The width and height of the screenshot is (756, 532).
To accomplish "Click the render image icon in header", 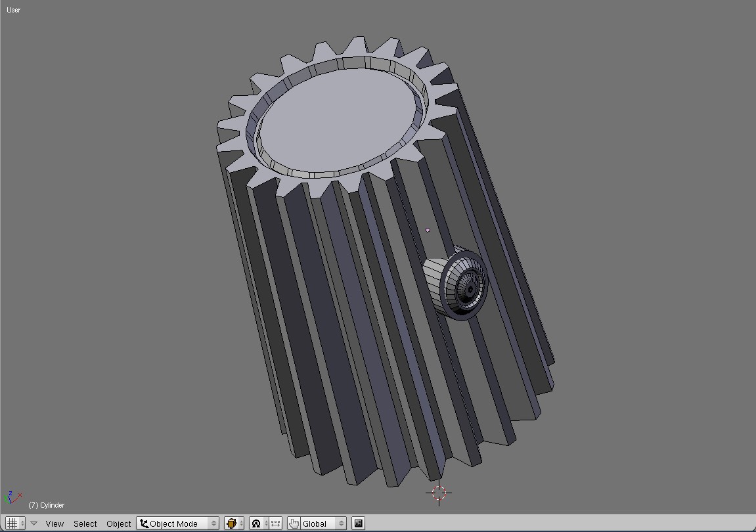I will tap(358, 523).
